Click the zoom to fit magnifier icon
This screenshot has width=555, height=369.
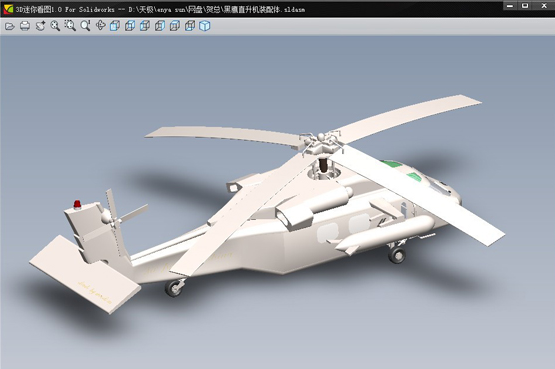click(55, 26)
